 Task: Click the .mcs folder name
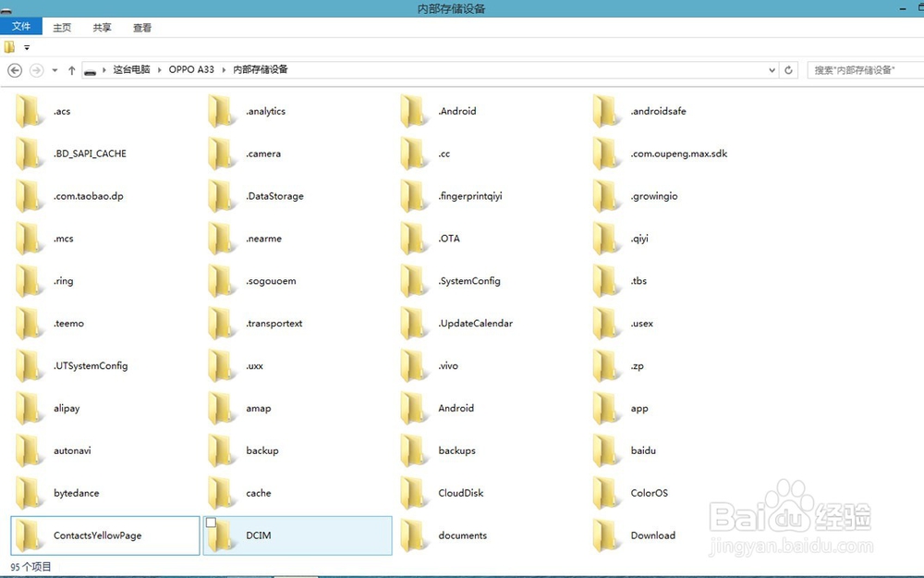[64, 239]
